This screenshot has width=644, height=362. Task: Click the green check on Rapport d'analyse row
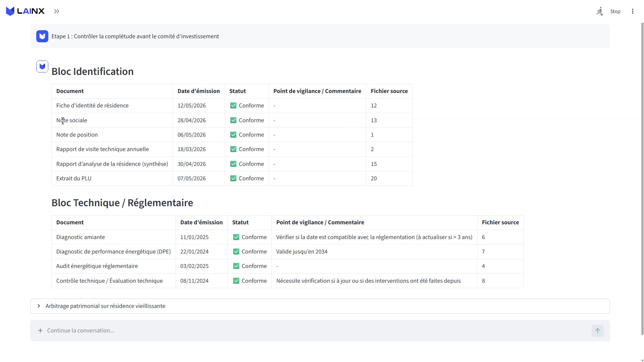pyautogui.click(x=233, y=164)
